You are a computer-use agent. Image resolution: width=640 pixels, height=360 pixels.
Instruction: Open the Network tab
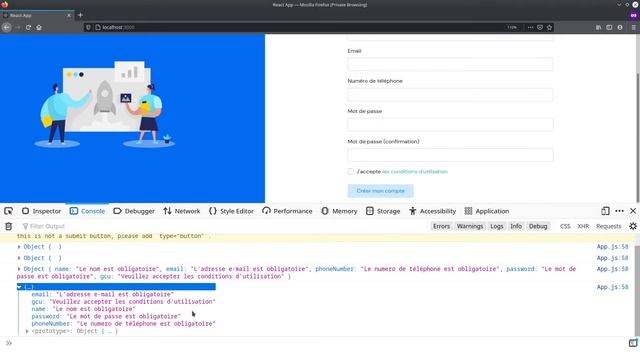click(x=182, y=211)
